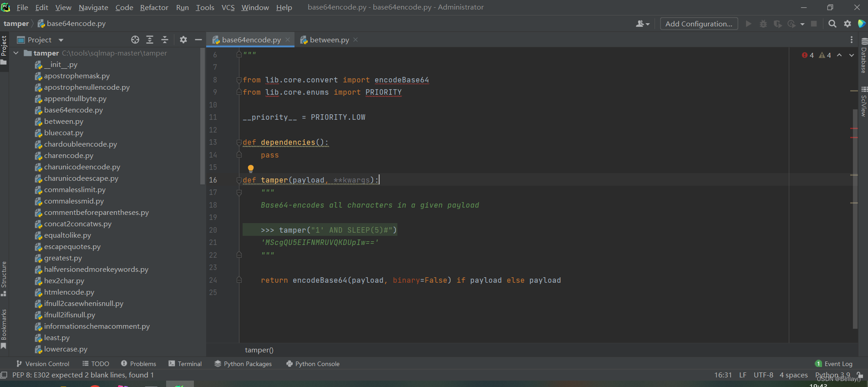Viewport: 868px width, 387px height.
Task: Select the base64encode.py editor tab
Action: [x=251, y=40]
